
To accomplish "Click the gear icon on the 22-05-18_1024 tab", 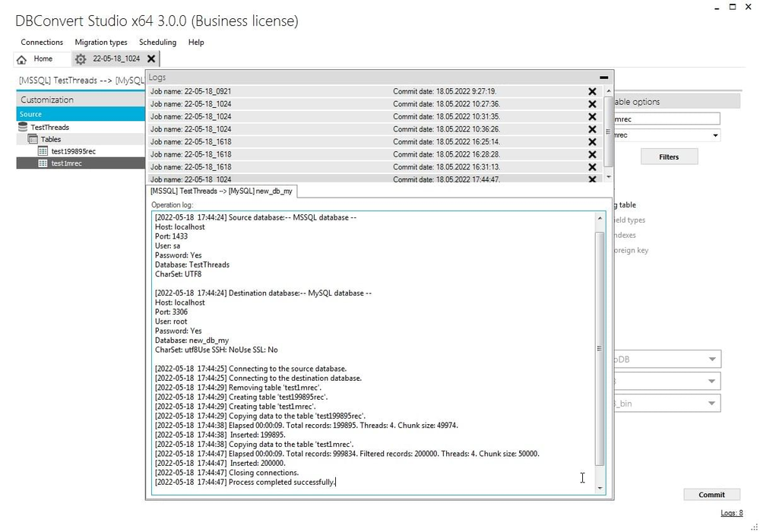I will (80, 59).
